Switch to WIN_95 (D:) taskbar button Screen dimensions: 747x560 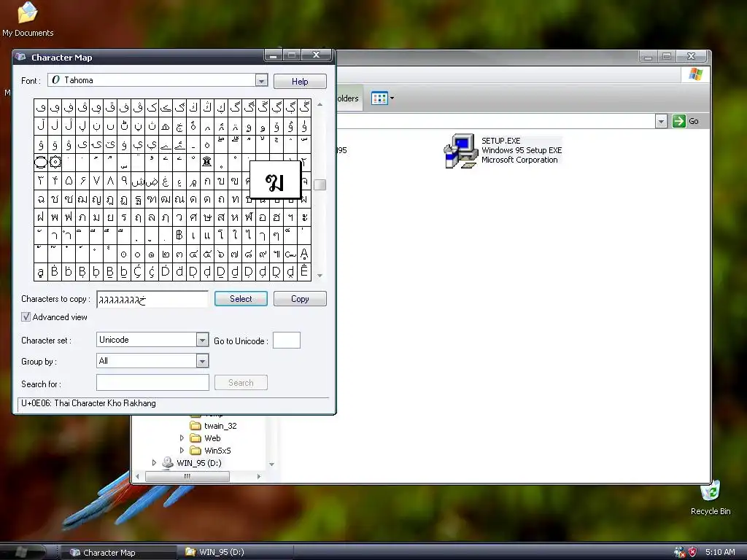[237, 552]
